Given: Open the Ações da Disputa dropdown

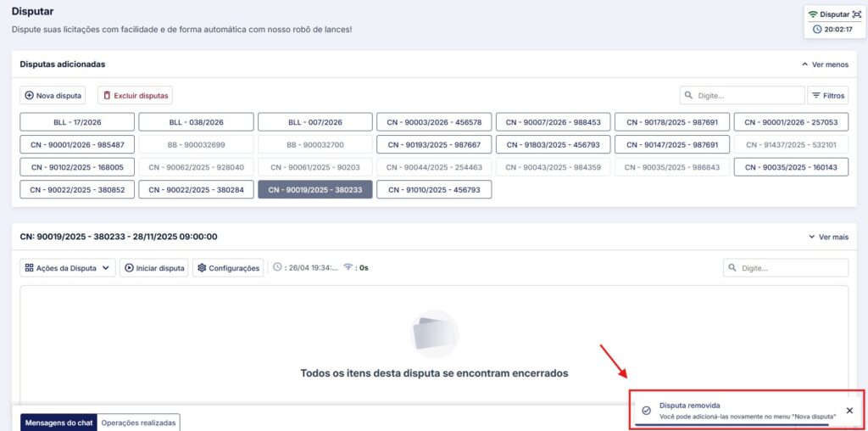Looking at the screenshot, I should [68, 268].
